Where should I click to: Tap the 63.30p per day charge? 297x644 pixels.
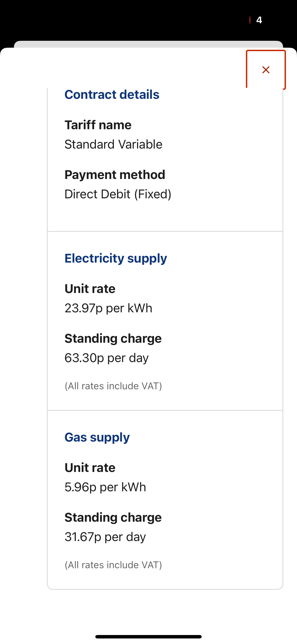click(107, 358)
